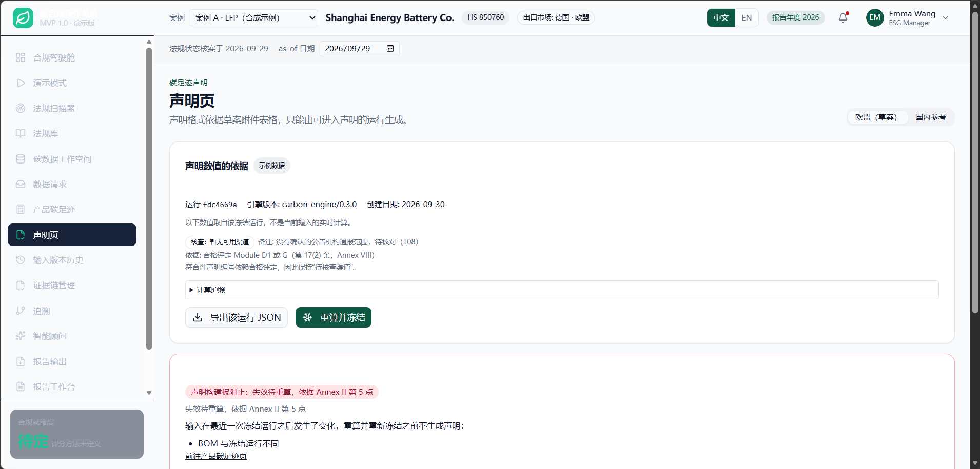Click the 碳数据工作空间 database icon

(x=21, y=159)
